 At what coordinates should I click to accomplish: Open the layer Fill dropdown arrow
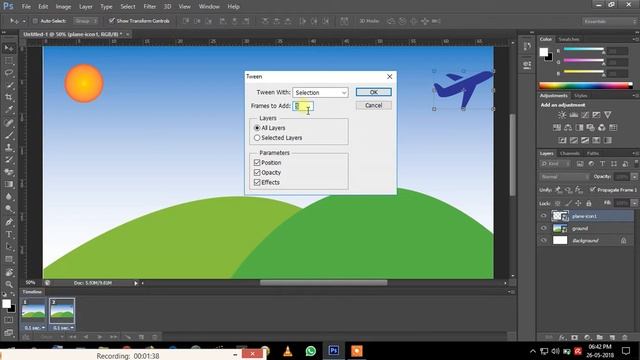click(634, 203)
